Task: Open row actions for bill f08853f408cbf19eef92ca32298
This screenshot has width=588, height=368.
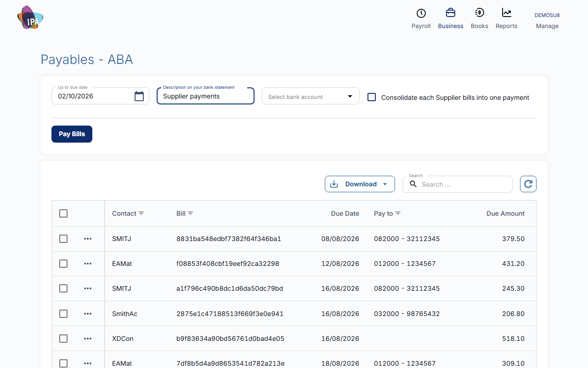Action: (x=88, y=264)
